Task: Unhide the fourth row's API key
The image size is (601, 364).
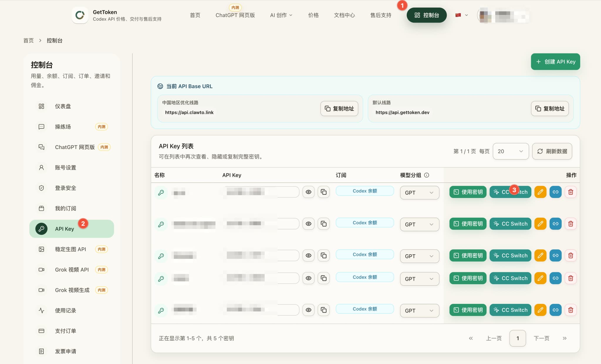Action: tap(308, 278)
